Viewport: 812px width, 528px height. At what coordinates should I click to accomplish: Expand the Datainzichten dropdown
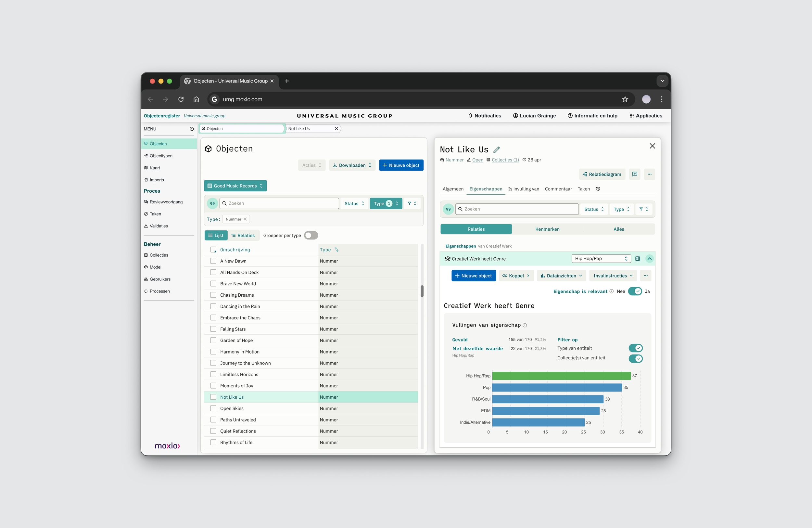pos(561,276)
